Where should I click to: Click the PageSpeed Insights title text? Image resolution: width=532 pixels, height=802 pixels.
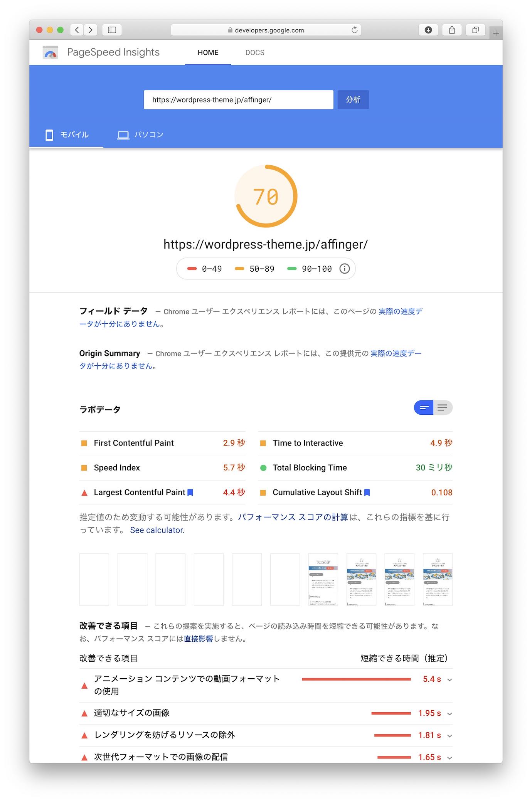tap(113, 52)
